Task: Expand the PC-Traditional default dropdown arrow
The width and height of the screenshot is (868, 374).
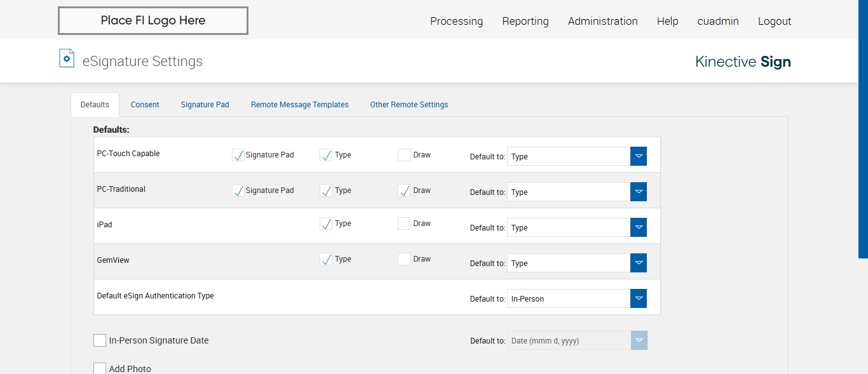Action: (x=639, y=192)
